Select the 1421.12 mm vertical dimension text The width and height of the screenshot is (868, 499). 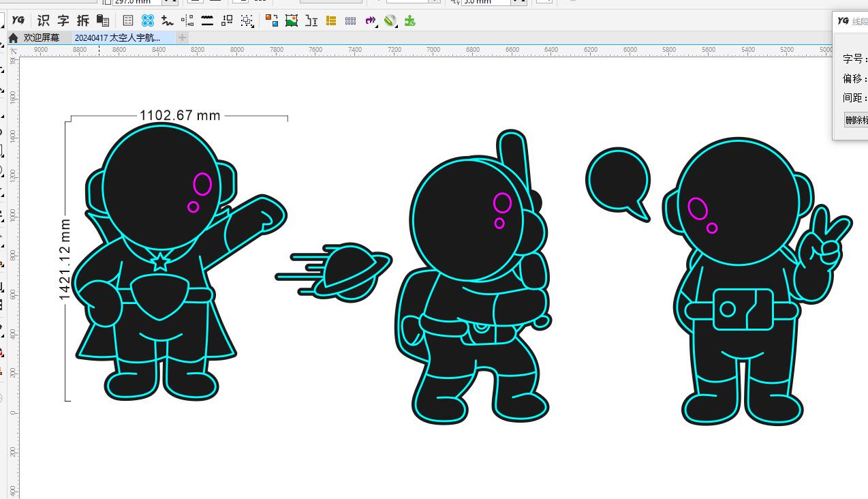65,259
